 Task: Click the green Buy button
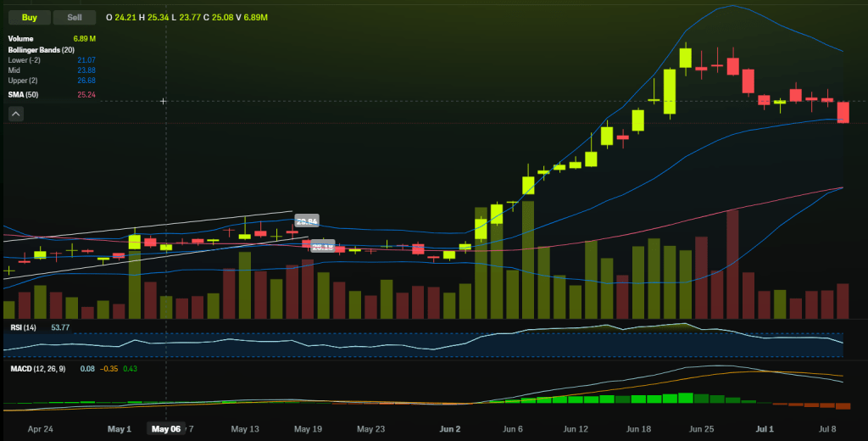tap(29, 17)
